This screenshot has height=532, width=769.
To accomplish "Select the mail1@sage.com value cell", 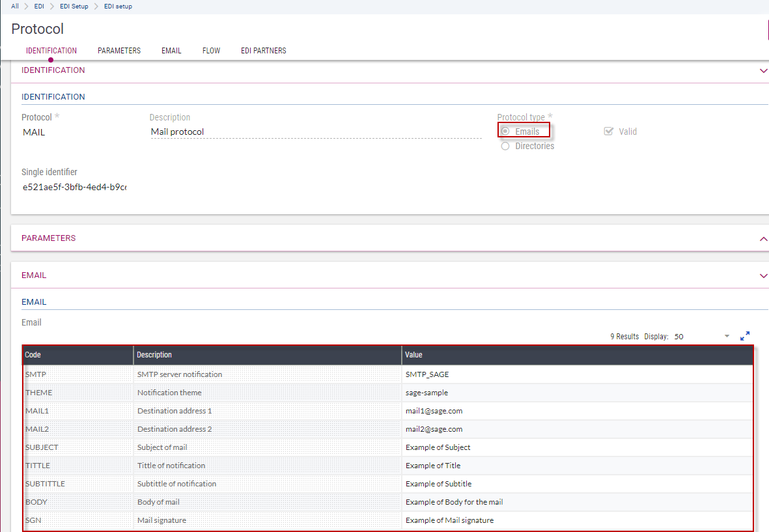I will point(434,411).
